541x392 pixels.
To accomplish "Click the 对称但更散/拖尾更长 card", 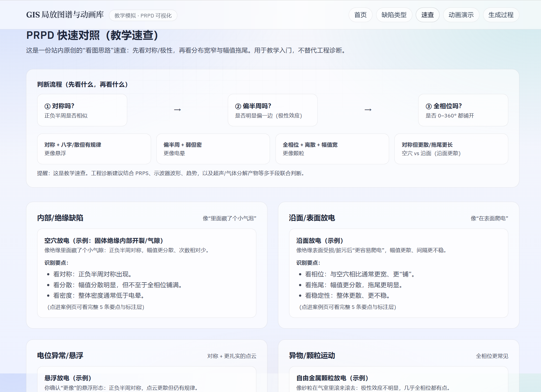I will click(x=451, y=149).
